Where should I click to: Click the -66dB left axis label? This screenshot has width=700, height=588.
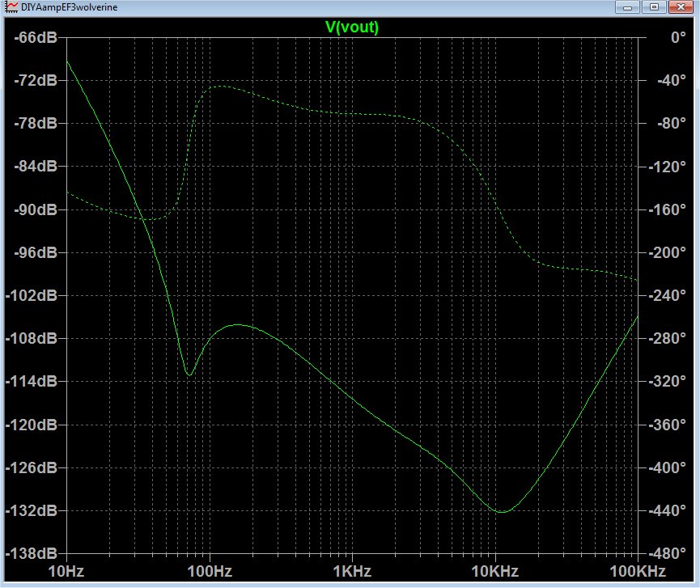pyautogui.click(x=36, y=37)
